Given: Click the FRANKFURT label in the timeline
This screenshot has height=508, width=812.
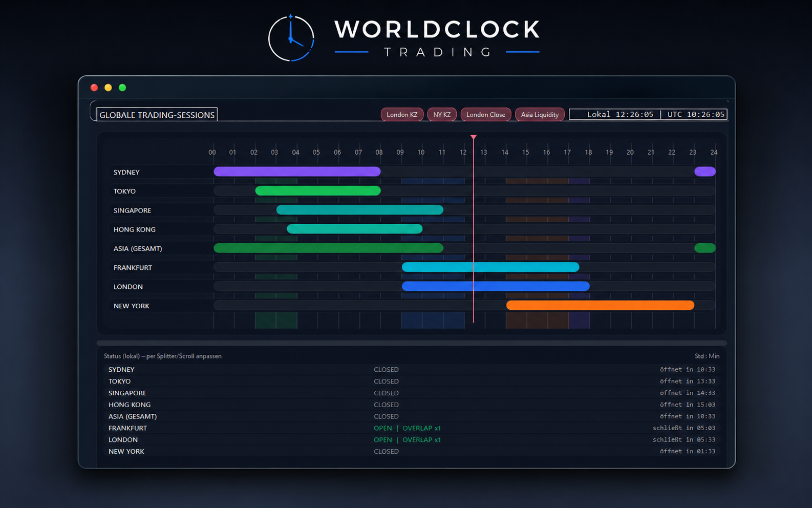Looking at the screenshot, I should [133, 267].
